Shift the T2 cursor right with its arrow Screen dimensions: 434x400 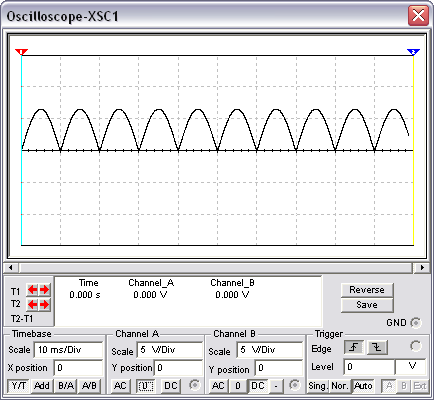coord(44,305)
